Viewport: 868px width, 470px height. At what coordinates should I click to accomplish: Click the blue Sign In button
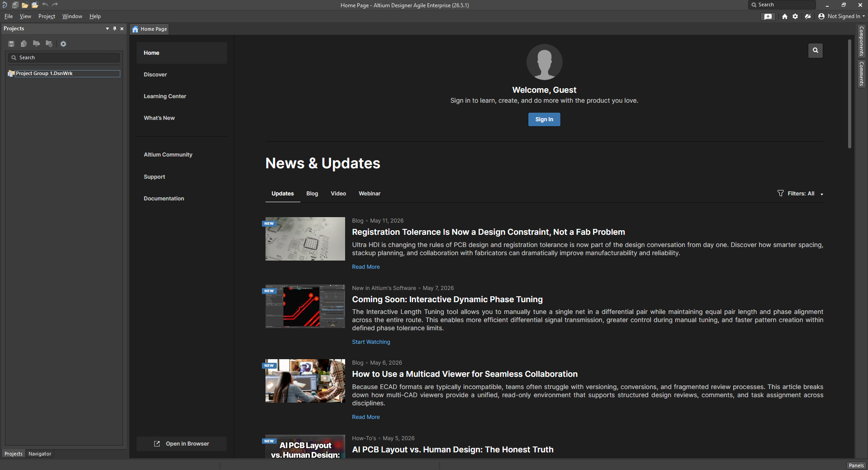point(544,119)
